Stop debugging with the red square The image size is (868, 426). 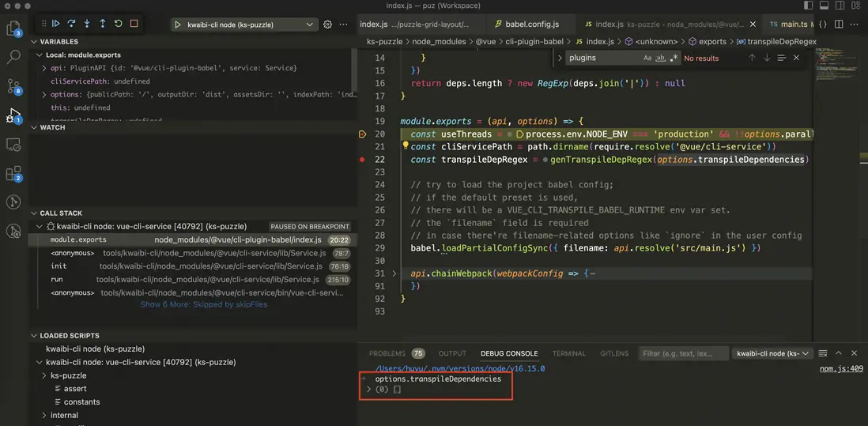click(134, 24)
